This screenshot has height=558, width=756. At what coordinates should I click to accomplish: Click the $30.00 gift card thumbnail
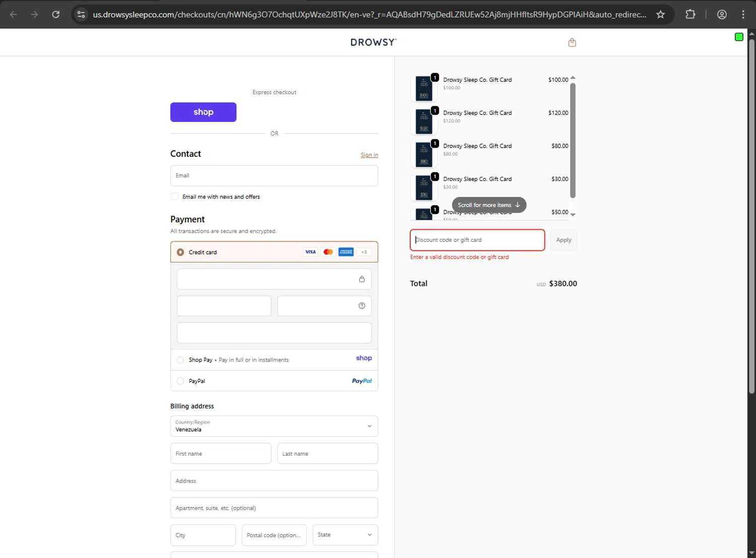click(424, 188)
